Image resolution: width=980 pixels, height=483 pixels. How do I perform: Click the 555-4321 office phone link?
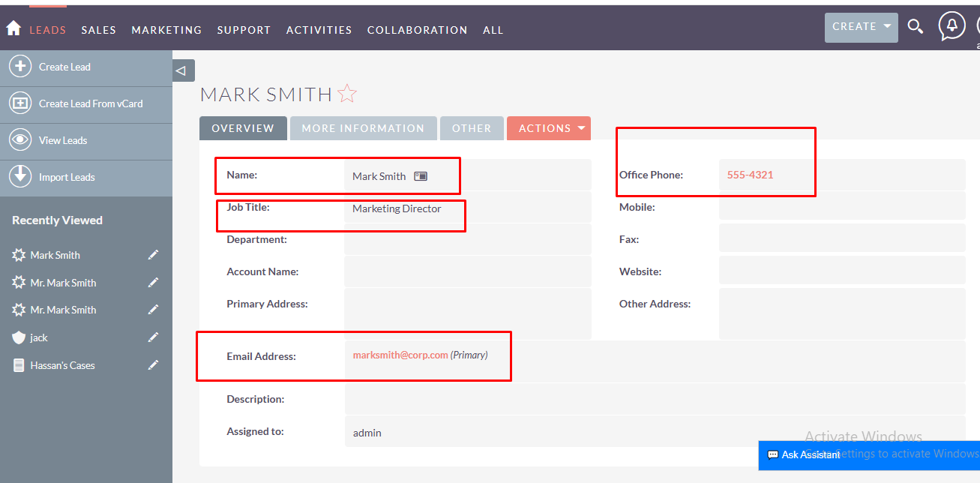tap(750, 175)
